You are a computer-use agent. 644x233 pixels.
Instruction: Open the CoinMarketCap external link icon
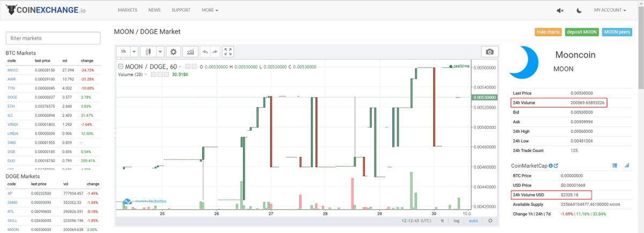557,166
